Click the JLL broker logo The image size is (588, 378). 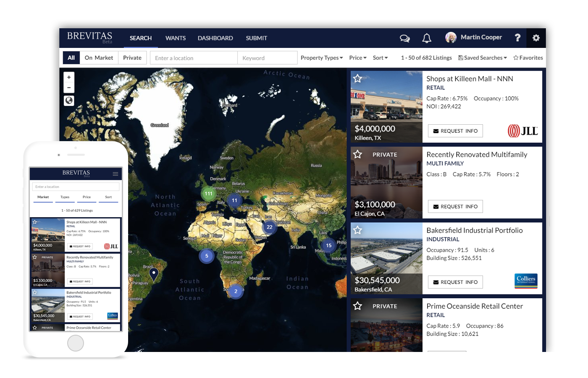coord(522,131)
